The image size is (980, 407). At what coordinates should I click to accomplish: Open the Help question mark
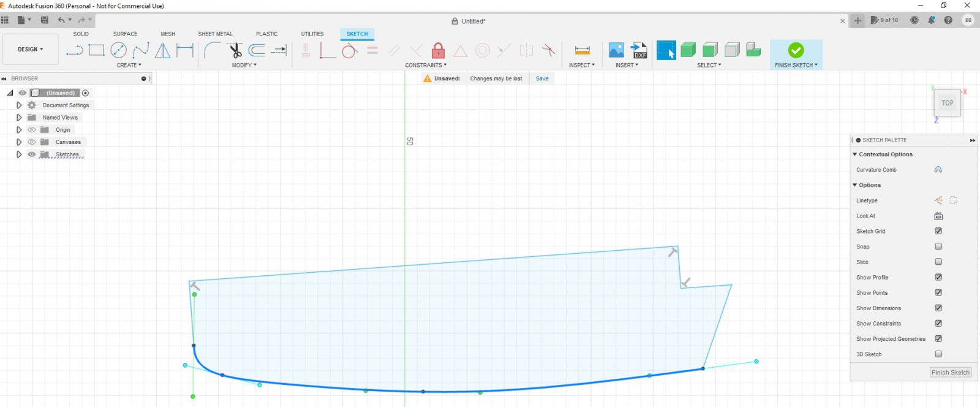click(948, 20)
